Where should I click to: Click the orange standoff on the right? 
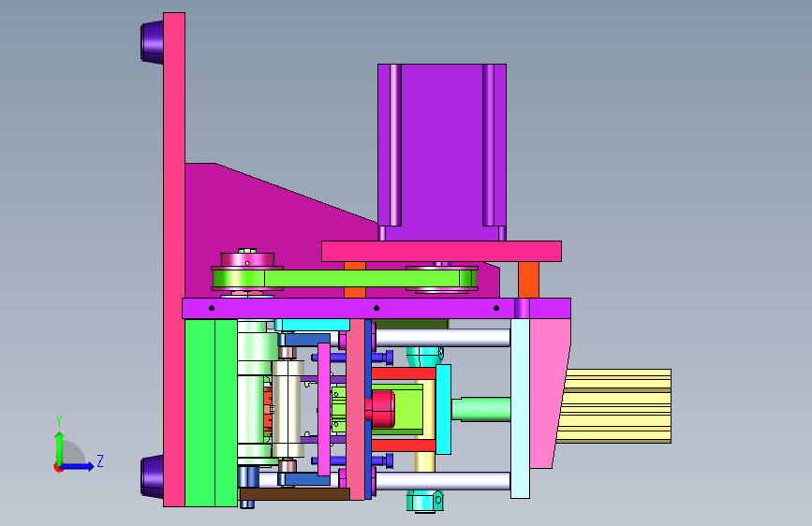coord(528,280)
